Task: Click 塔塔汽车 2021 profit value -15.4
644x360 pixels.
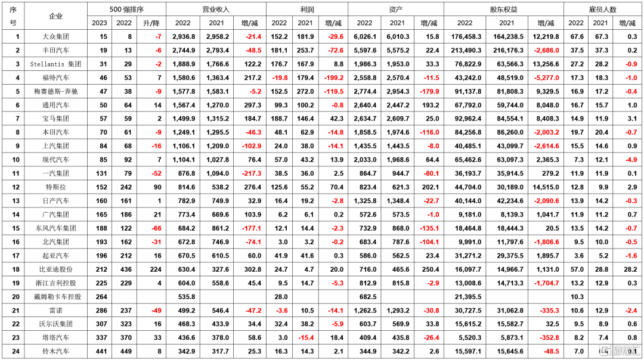Action: [x=305, y=338]
